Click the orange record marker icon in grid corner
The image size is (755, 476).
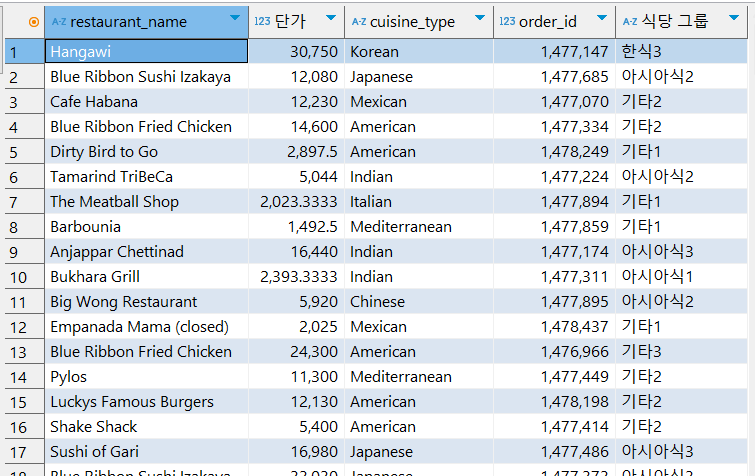(x=34, y=22)
